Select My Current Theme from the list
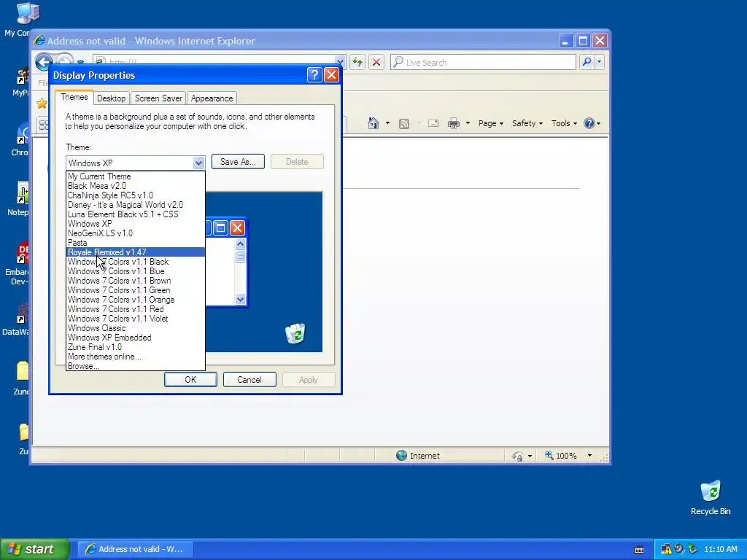 pos(135,176)
